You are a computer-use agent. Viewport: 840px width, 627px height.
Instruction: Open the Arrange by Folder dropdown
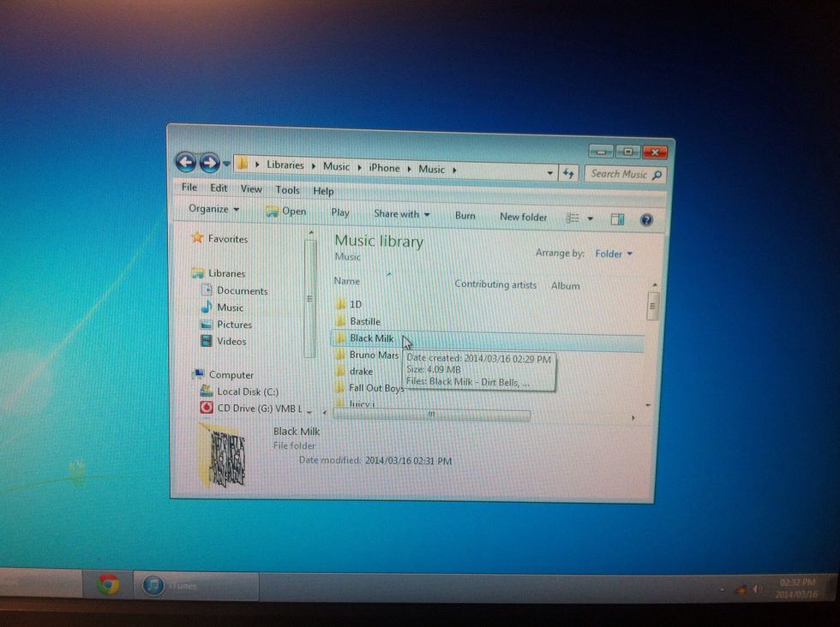point(613,254)
